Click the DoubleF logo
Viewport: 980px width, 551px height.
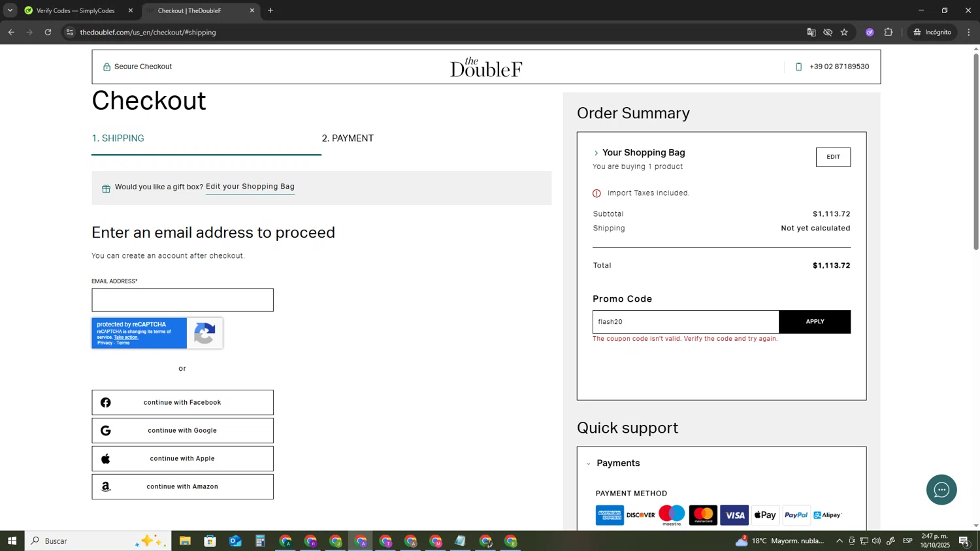coord(486,67)
